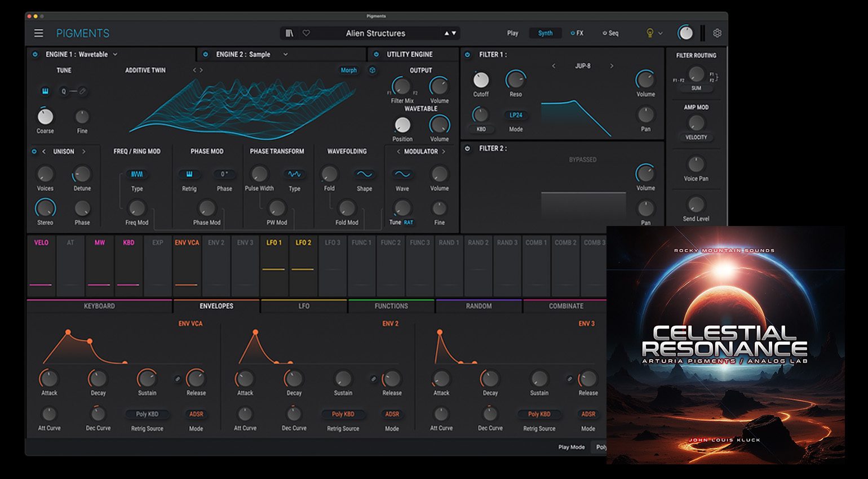Expand Engine 2 Sample type dropdown

[x=285, y=55]
